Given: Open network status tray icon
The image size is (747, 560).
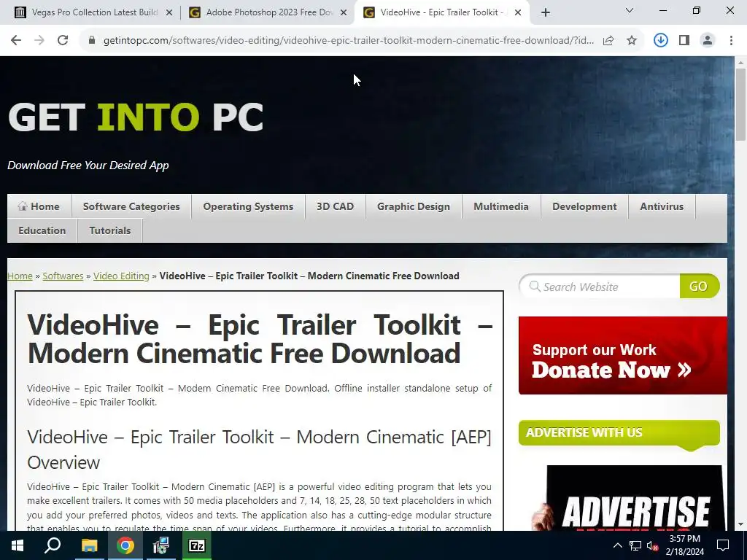Looking at the screenshot, I should (x=635, y=545).
